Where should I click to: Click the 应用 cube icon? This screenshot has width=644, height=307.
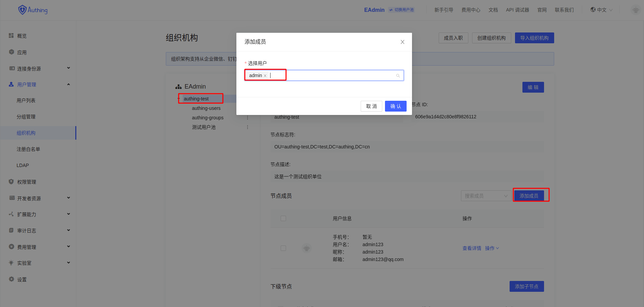tap(11, 52)
